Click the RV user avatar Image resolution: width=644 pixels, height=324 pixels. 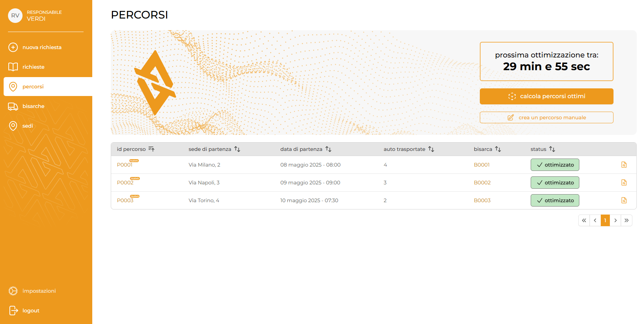[15, 16]
